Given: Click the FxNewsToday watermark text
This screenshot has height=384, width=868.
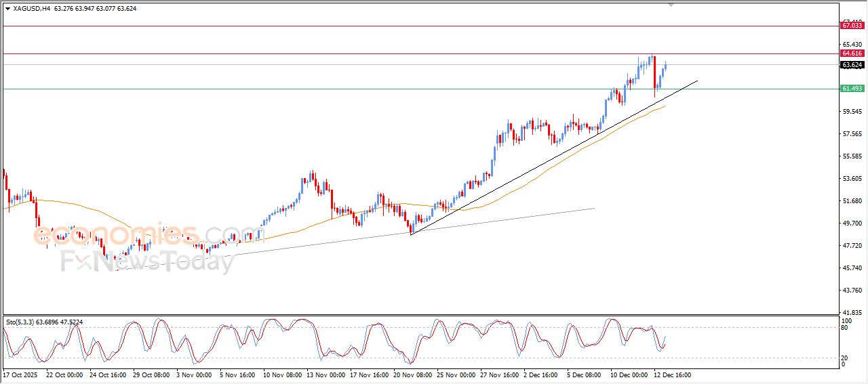Looking at the screenshot, I should 147,261.
